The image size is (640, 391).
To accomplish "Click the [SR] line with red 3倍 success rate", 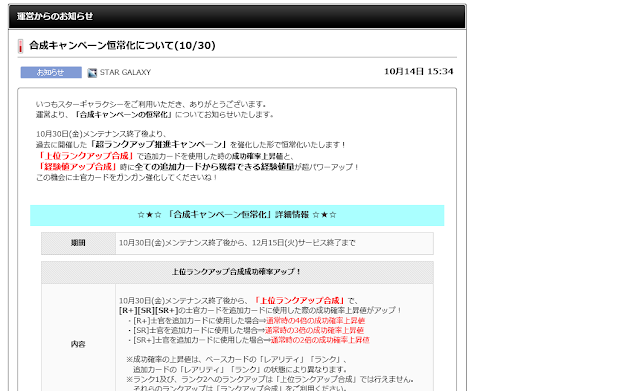I will (x=245, y=330).
